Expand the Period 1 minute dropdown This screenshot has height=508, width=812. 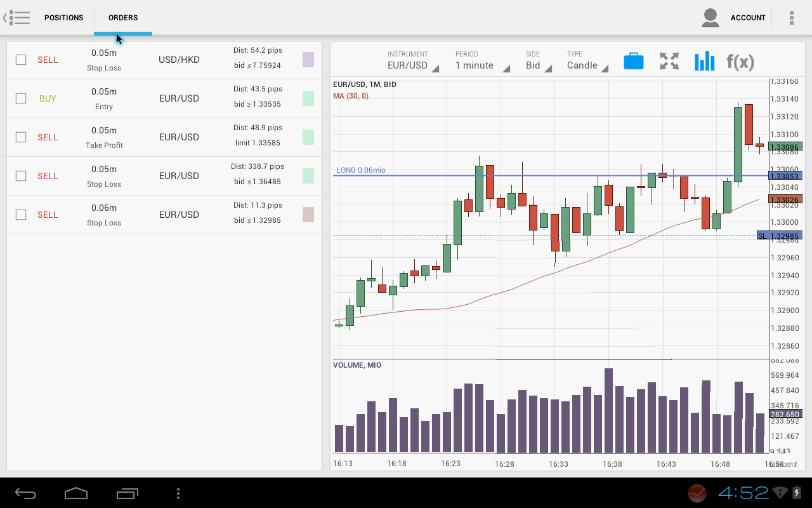coord(481,60)
